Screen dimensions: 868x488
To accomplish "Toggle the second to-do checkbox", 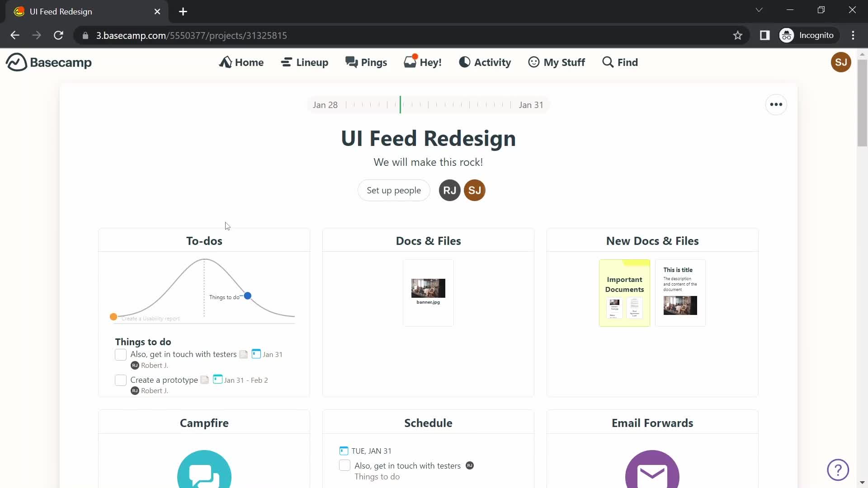I will (120, 380).
